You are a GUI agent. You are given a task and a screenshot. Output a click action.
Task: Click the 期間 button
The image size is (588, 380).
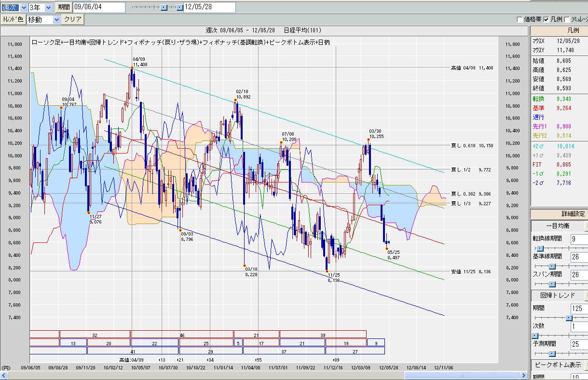pyautogui.click(x=63, y=7)
